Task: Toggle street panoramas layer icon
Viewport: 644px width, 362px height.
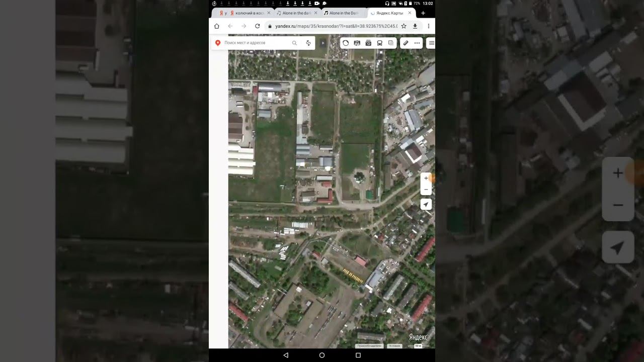Action: 357,43
